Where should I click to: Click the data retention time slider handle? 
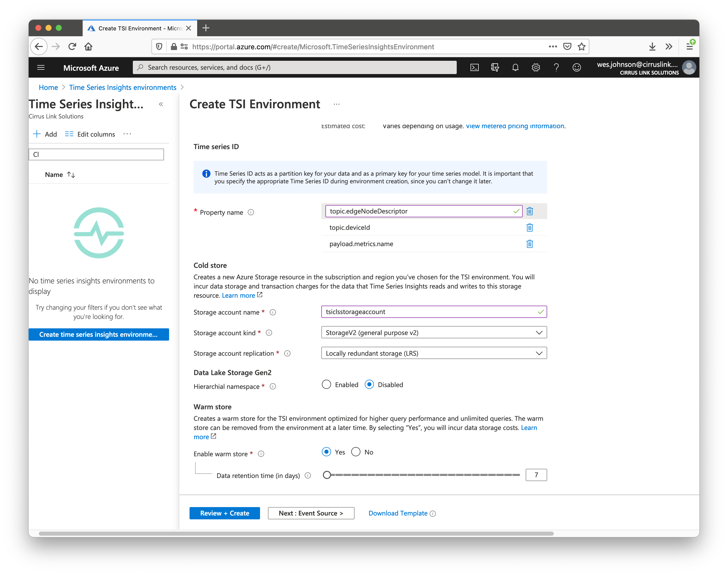pyautogui.click(x=327, y=475)
